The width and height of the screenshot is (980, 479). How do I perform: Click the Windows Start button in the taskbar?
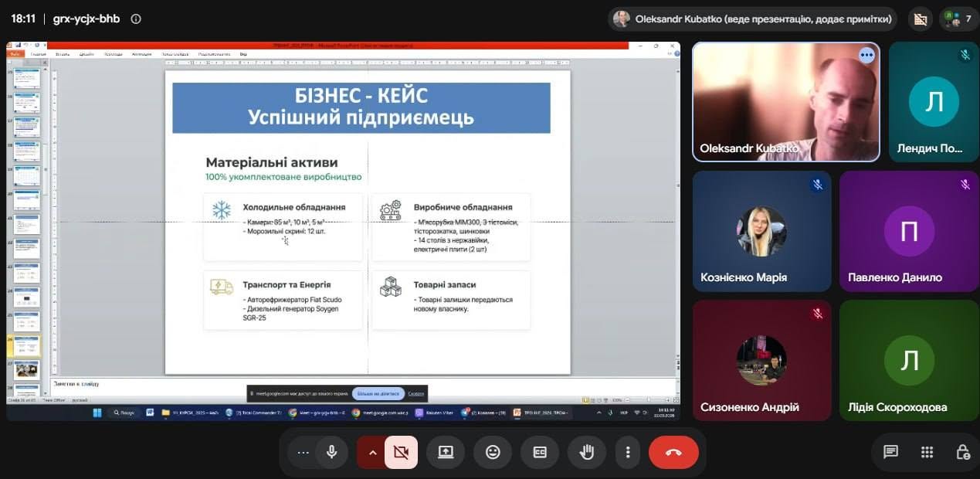pos(97,413)
